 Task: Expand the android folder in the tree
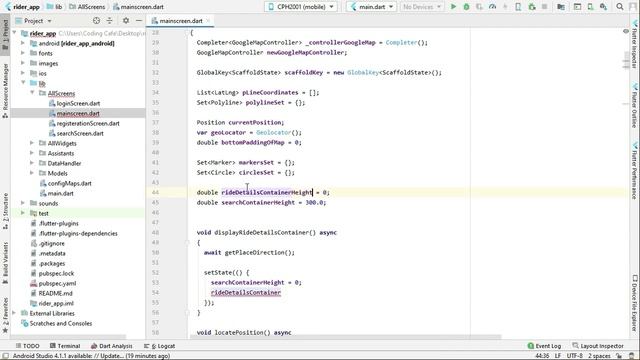[x=23, y=43]
